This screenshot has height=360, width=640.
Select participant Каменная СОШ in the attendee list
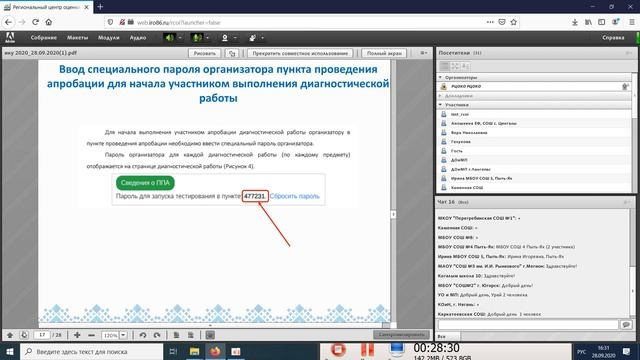coord(534,187)
